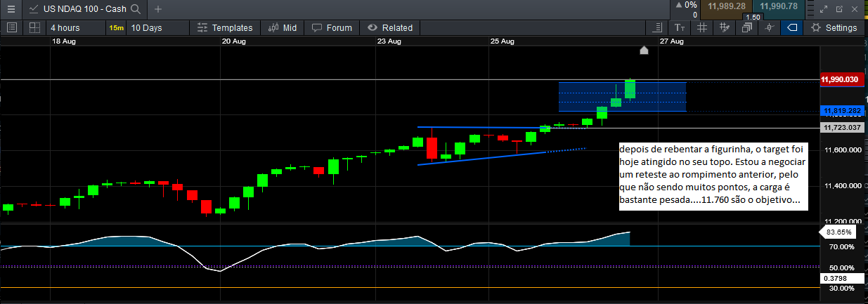Open the Templates menu

tap(224, 28)
